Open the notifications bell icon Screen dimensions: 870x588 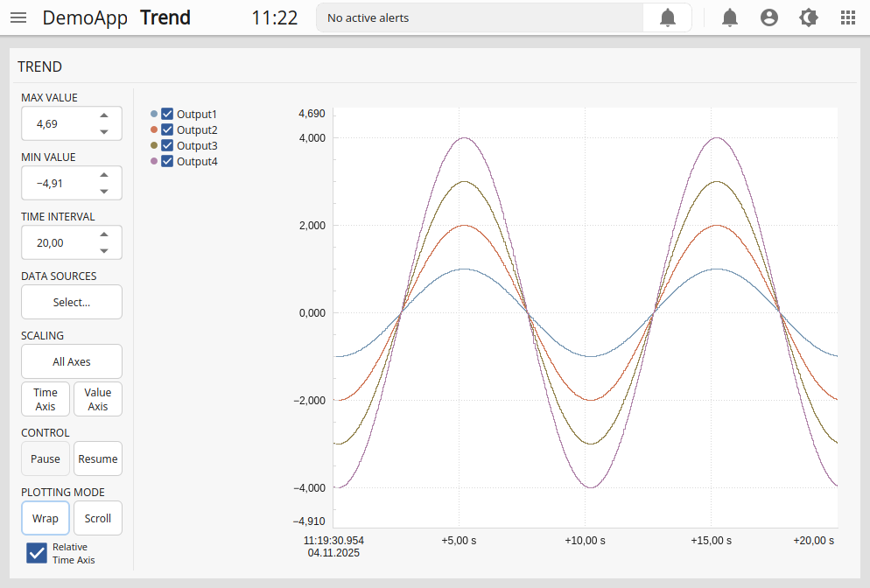click(x=730, y=17)
